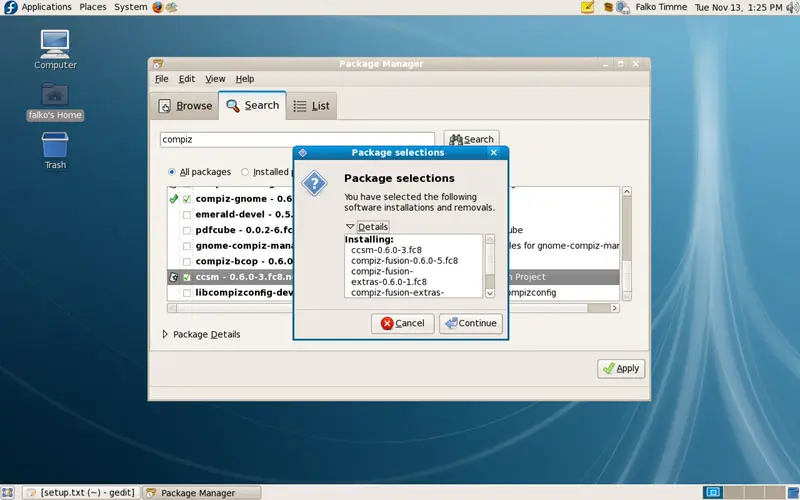Screen dimensions: 800x500
Task: Check the pdfcube package checkbox
Action: point(187,230)
